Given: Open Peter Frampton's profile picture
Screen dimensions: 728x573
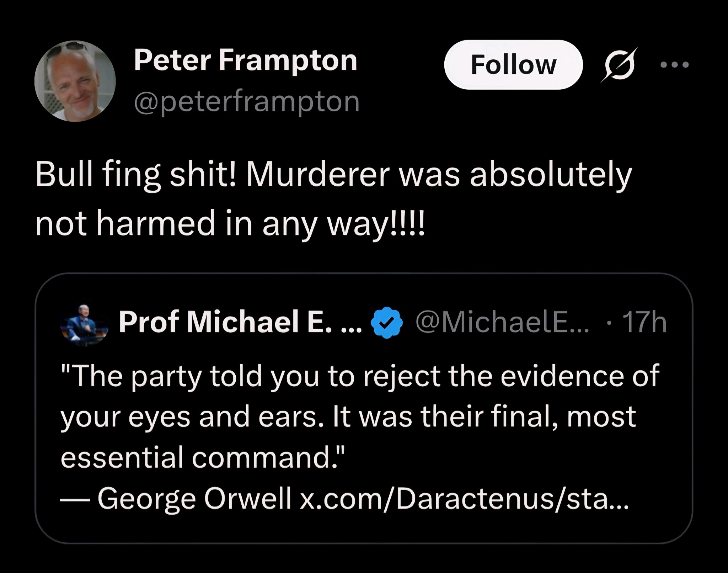Looking at the screenshot, I should coord(75,81).
